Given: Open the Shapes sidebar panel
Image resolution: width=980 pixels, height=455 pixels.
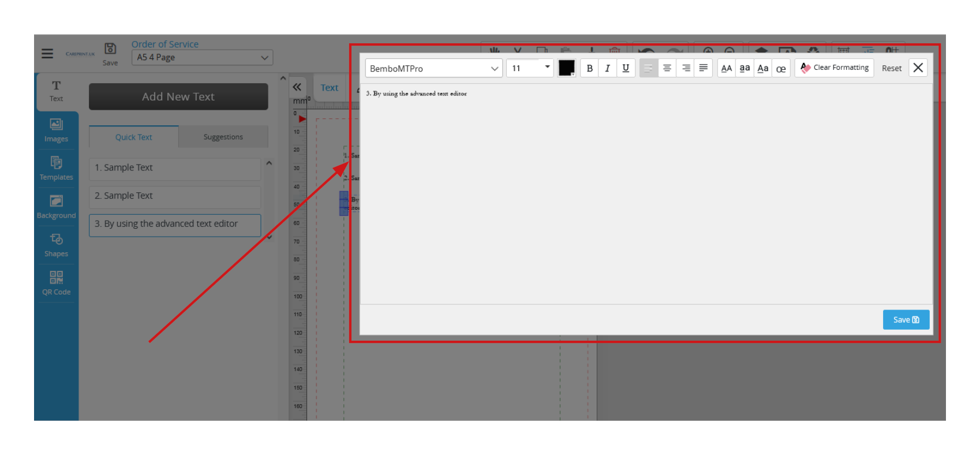Looking at the screenshot, I should pyautogui.click(x=56, y=245).
